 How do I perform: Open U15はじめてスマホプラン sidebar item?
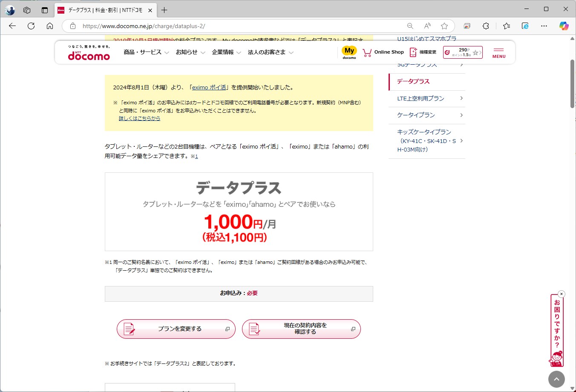pos(426,38)
